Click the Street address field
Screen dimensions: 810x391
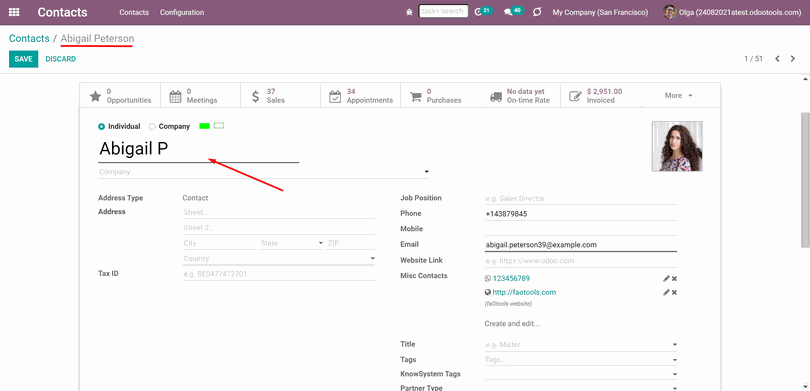(x=279, y=212)
